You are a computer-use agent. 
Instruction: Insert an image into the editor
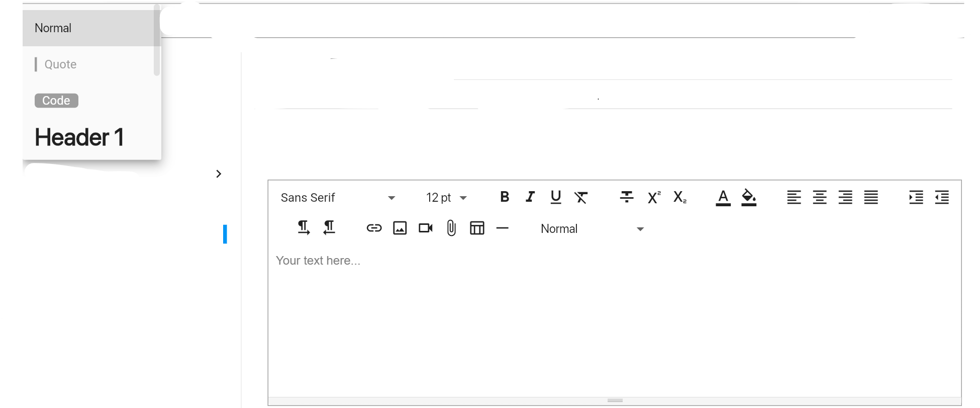click(x=400, y=228)
